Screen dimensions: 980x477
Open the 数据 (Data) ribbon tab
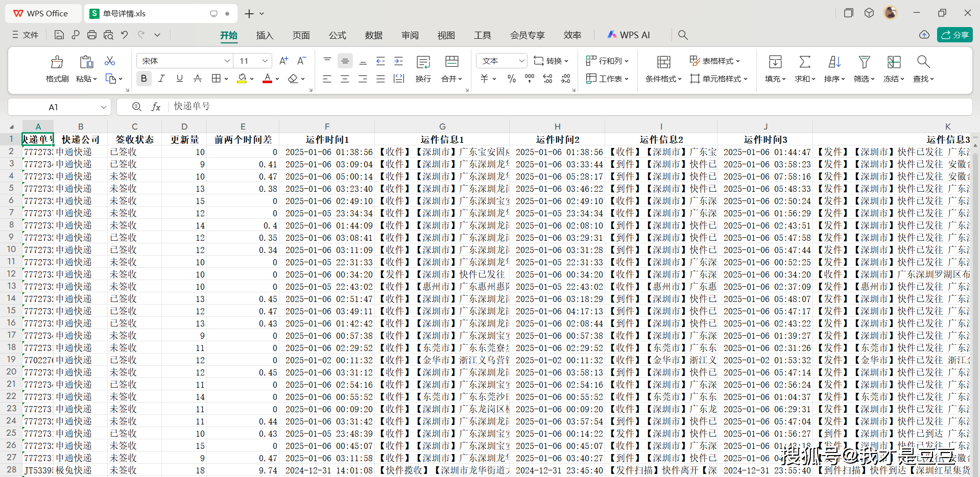pyautogui.click(x=373, y=35)
